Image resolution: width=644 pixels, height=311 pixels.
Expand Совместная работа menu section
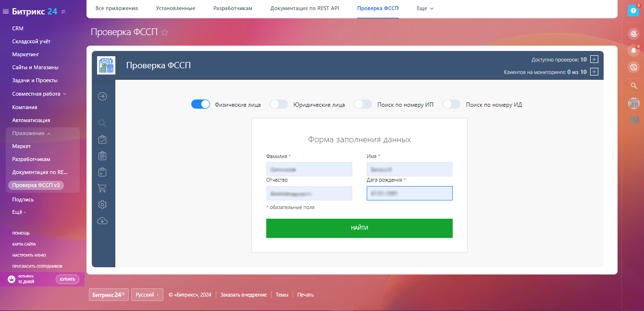(x=39, y=94)
